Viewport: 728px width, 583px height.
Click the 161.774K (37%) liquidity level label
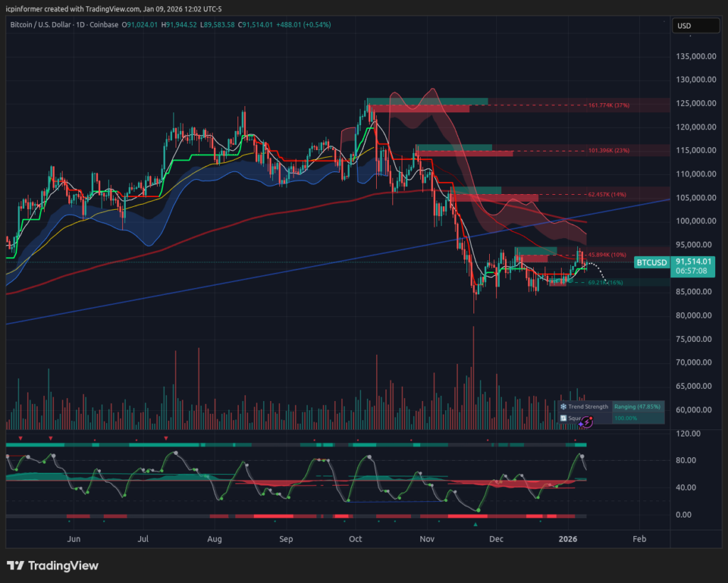(x=609, y=105)
